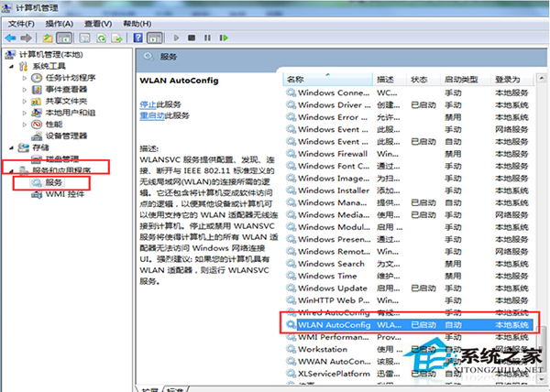
Task: Restart the service with the restart icon
Action: point(224,38)
